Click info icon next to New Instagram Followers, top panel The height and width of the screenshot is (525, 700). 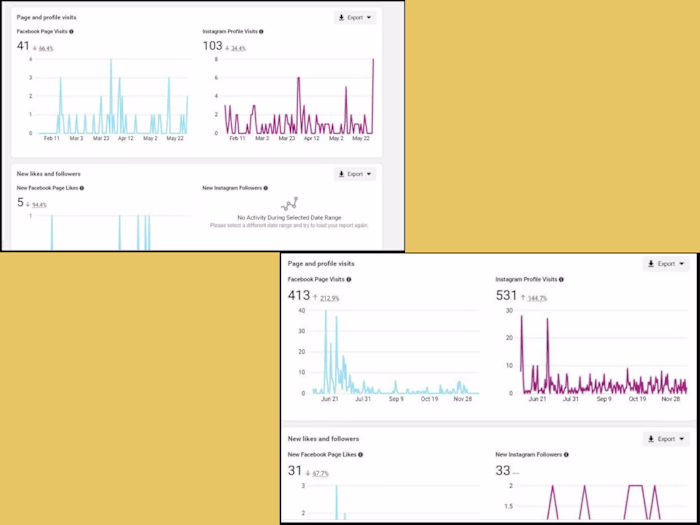pos(266,188)
